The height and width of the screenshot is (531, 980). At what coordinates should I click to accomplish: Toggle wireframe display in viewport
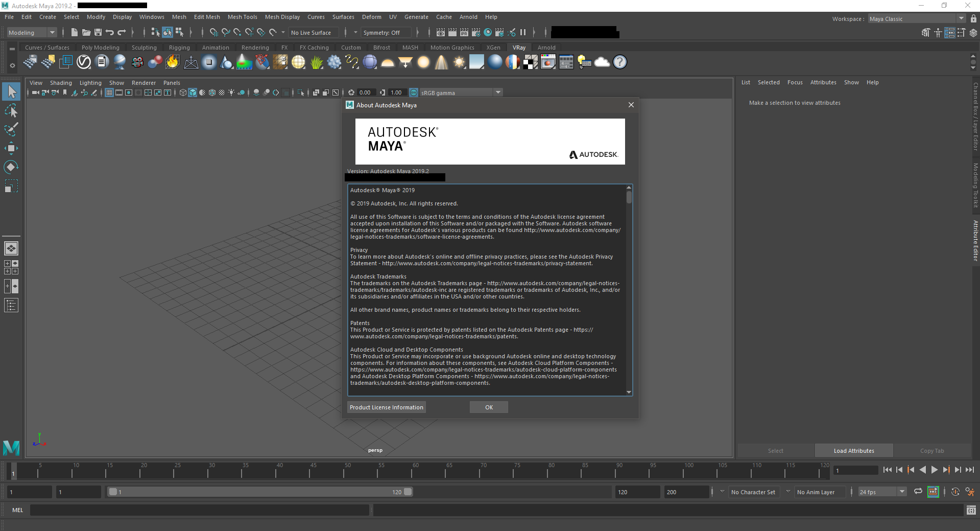(x=183, y=93)
